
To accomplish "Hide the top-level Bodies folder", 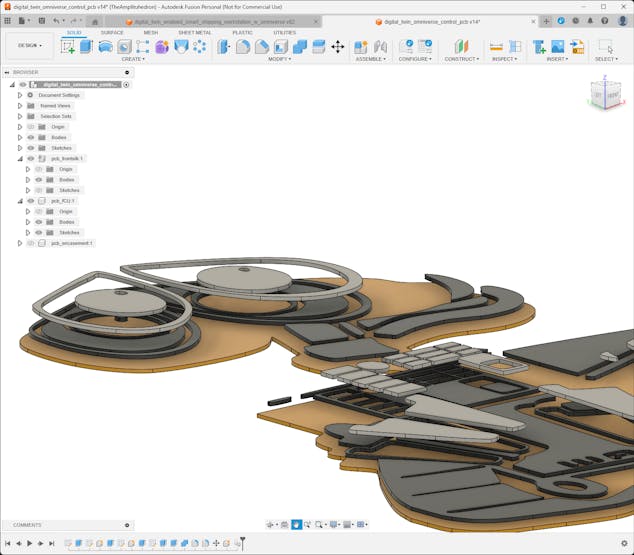I will coord(31,137).
